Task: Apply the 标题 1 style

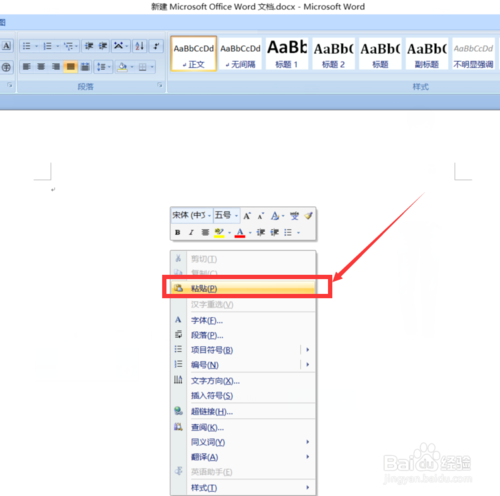Action: pyautogui.click(x=287, y=54)
